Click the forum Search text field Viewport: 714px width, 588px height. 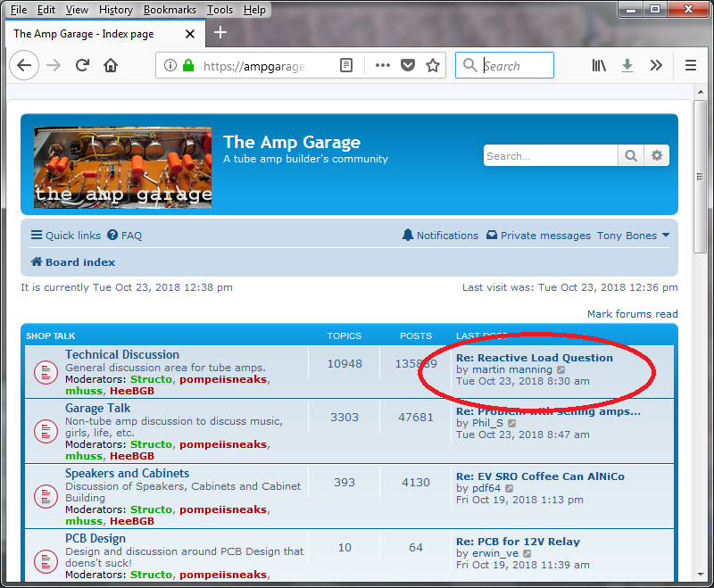click(x=550, y=155)
